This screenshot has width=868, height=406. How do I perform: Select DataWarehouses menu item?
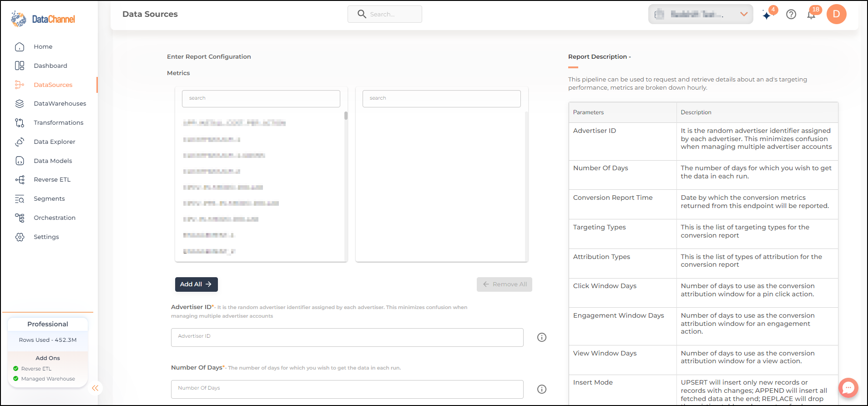click(60, 104)
